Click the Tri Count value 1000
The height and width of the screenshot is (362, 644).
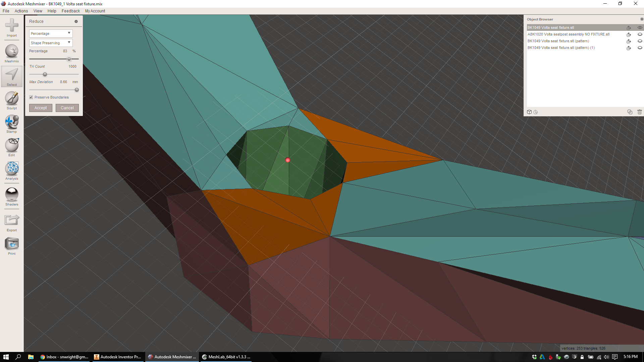[72, 67]
